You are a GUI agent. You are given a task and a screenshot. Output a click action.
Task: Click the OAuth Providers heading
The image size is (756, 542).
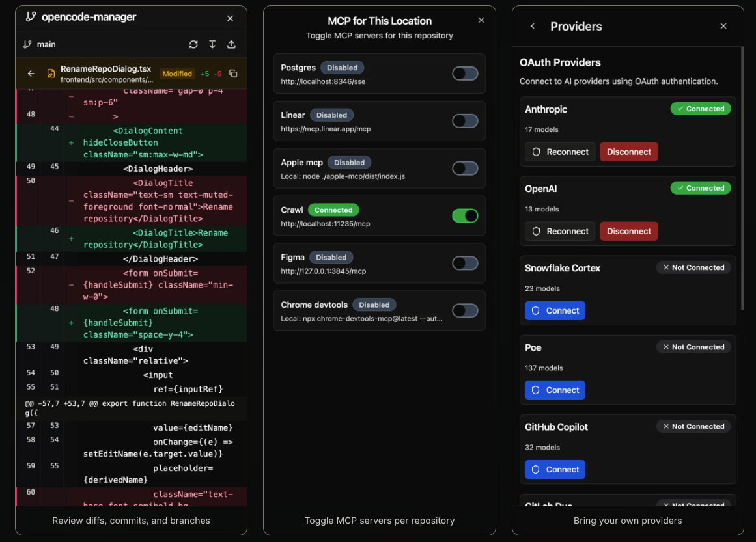pyautogui.click(x=560, y=62)
